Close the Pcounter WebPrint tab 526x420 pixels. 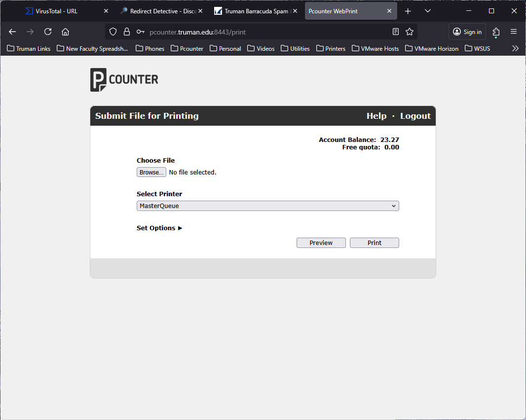pos(389,11)
